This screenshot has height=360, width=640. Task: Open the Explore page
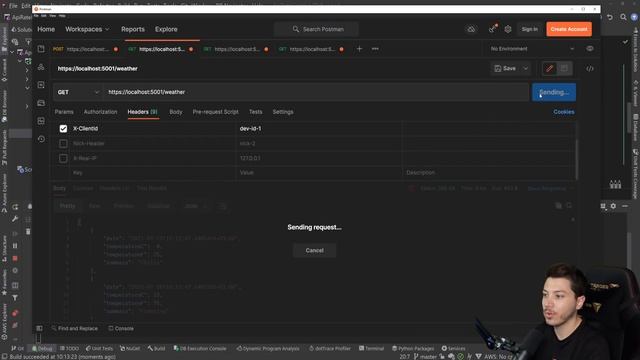pyautogui.click(x=166, y=29)
